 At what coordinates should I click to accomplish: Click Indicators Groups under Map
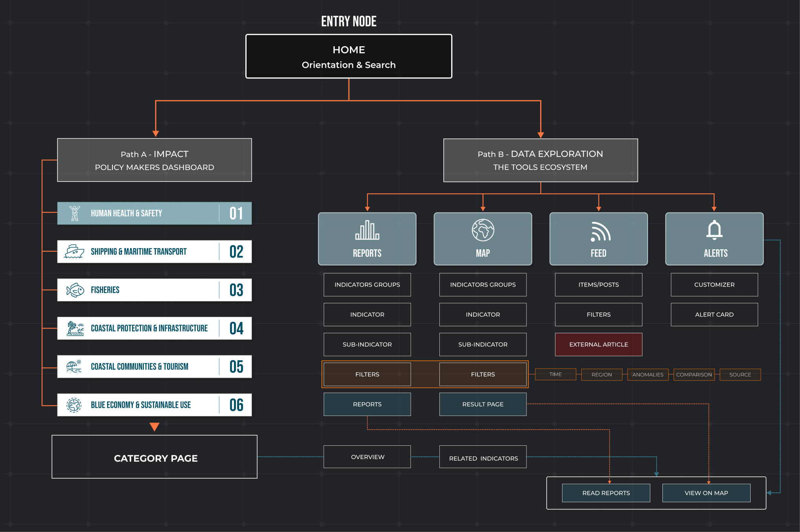(x=483, y=285)
